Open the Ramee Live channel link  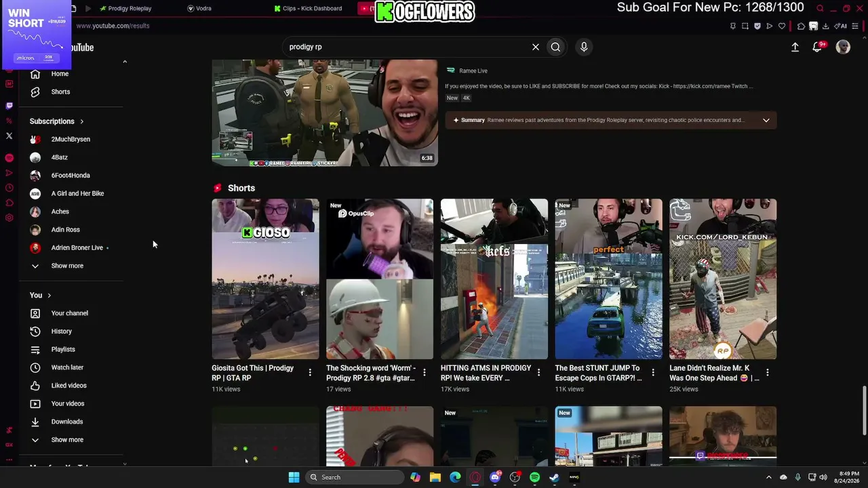click(x=473, y=70)
